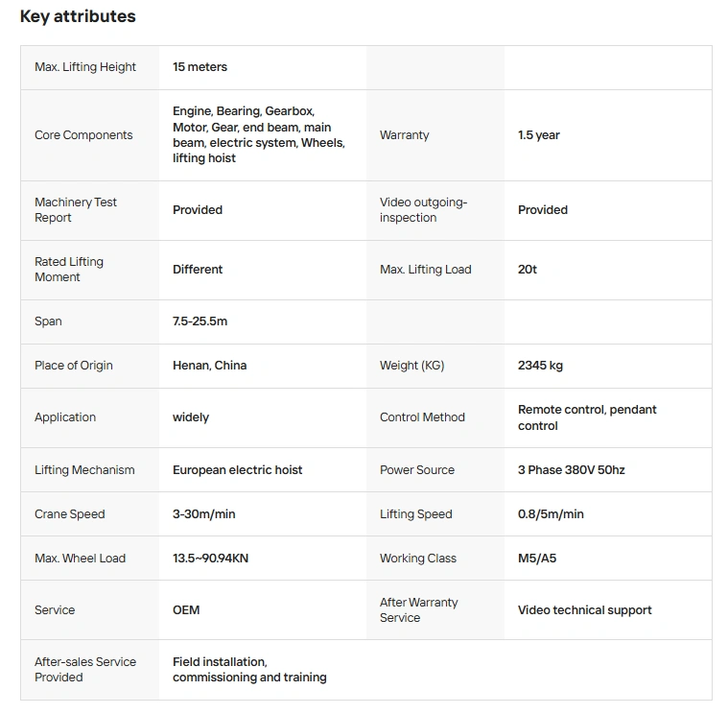Viewport: 728px width, 714px height.
Task: Click the Video technical support value
Action: (584, 610)
